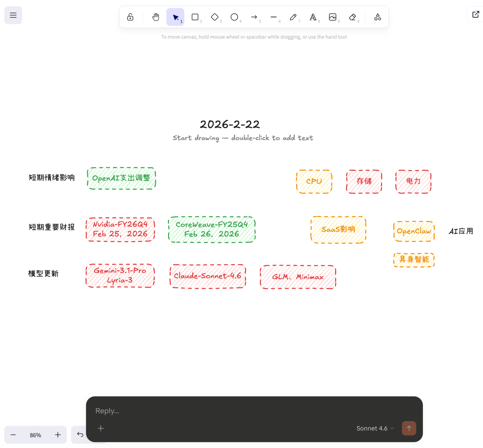The height and width of the screenshot is (448, 483).
Task: Select the Hand panning tool
Action: (156, 17)
